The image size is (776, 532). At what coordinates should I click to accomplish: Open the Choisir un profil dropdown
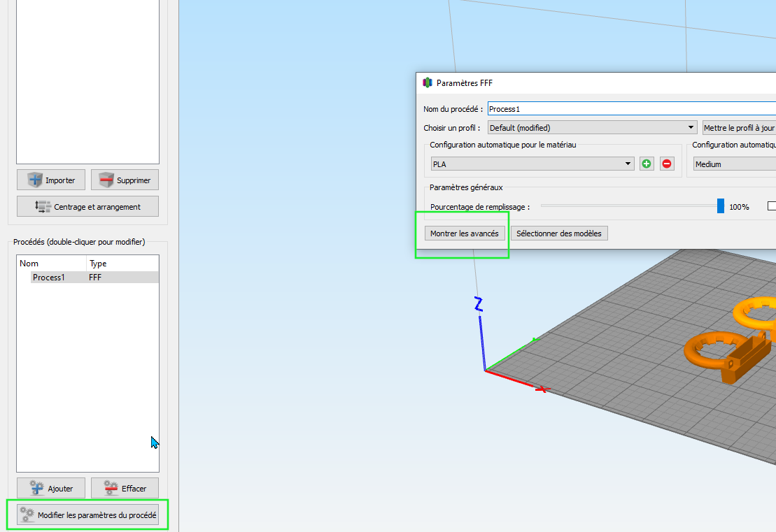coord(593,127)
